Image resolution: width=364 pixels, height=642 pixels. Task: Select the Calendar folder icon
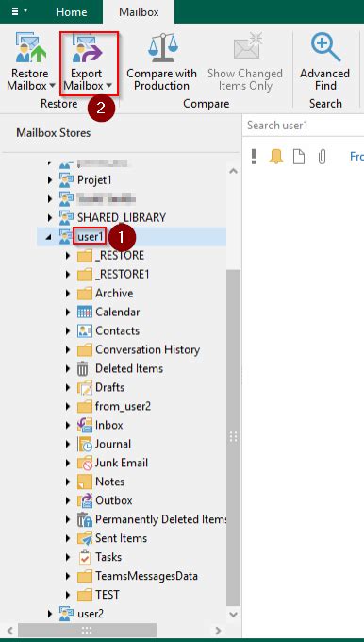click(x=85, y=313)
